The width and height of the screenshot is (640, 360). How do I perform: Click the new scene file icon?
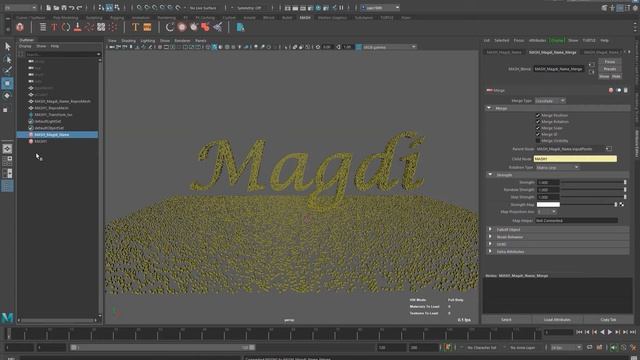click(48, 7)
